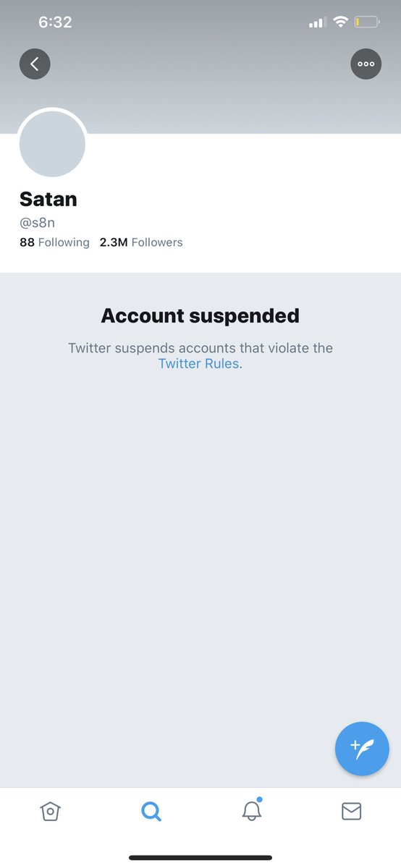Viewport: 401px width, 868px height.
Task: Open the Notifications bell tab
Action: (251, 810)
